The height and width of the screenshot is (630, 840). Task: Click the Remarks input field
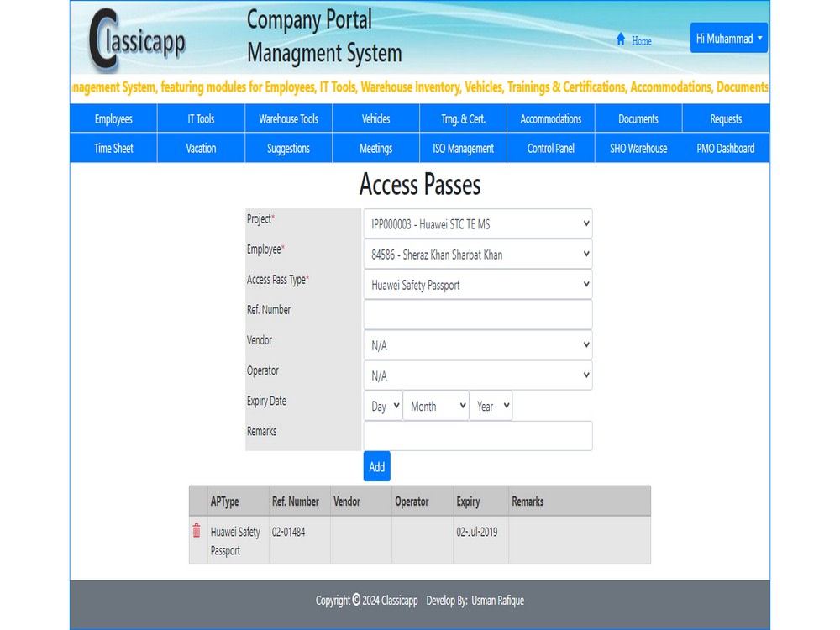(477, 435)
